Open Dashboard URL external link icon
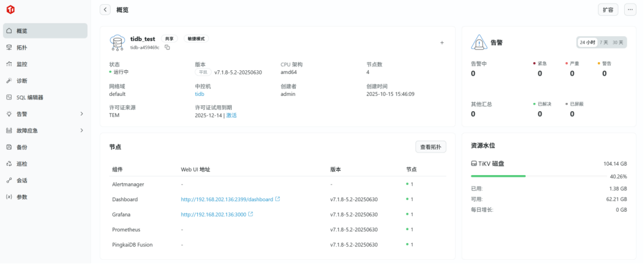This screenshot has height=264, width=644. point(278,199)
